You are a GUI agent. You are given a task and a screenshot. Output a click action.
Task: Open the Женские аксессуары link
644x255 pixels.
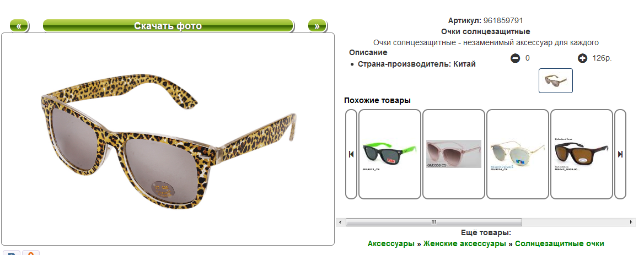464,243
